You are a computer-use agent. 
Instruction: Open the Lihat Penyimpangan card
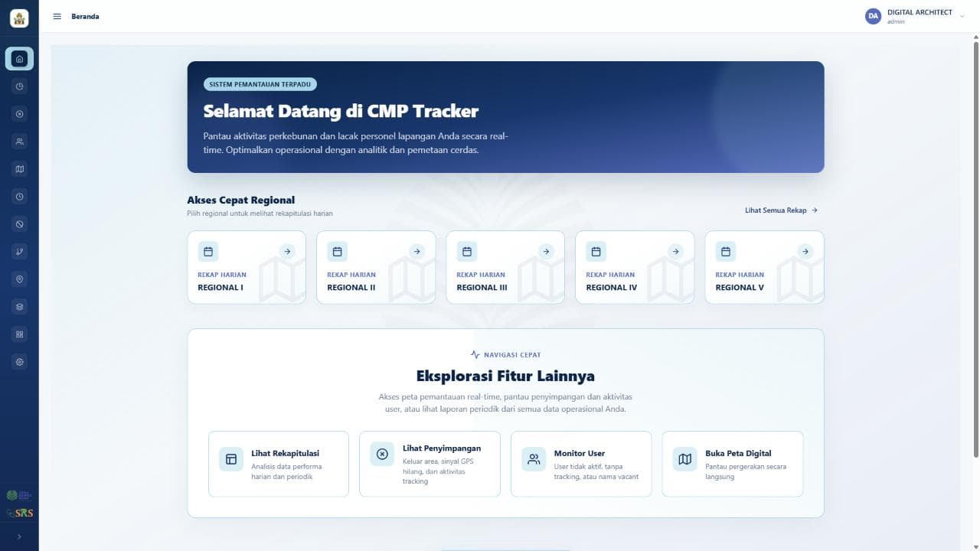pyautogui.click(x=430, y=464)
